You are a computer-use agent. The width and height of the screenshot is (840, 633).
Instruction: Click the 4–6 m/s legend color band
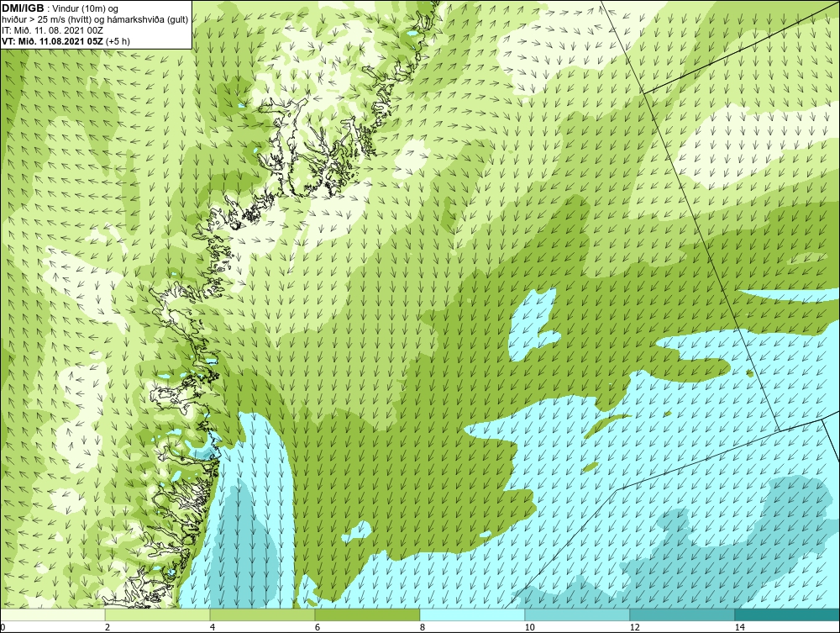(x=262, y=615)
